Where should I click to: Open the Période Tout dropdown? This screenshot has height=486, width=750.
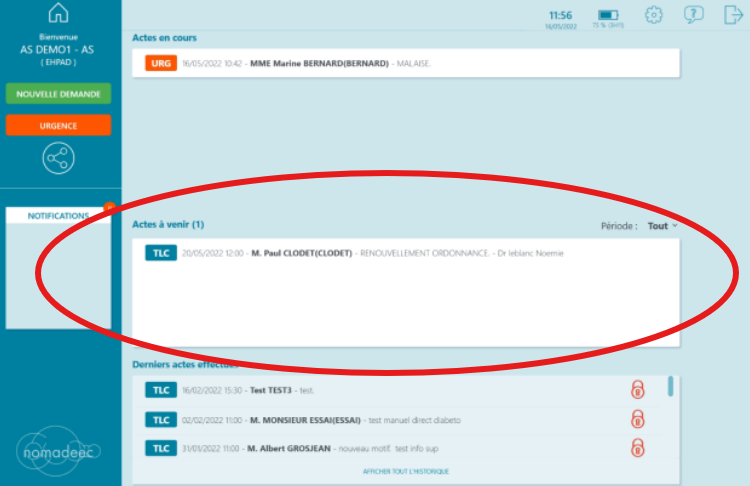(662, 226)
